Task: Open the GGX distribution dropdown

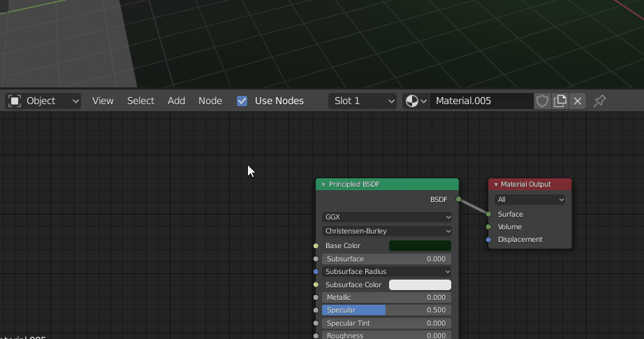Action: (x=386, y=217)
